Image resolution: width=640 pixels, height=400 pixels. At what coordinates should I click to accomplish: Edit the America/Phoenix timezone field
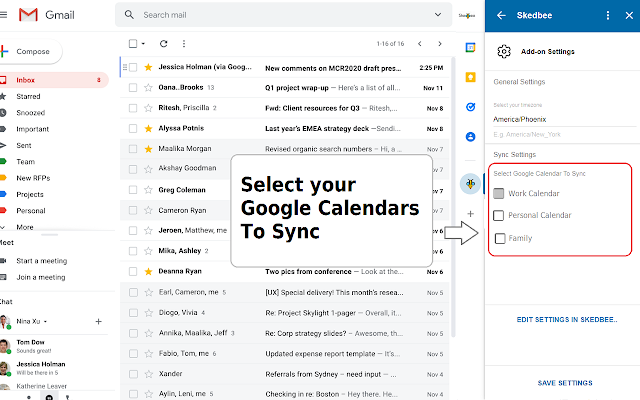coord(564,119)
